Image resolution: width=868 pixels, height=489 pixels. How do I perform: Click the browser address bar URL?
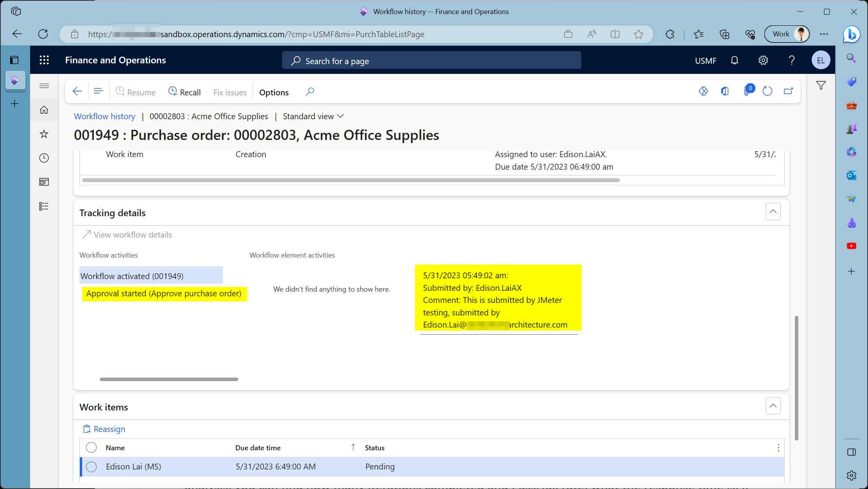[256, 34]
